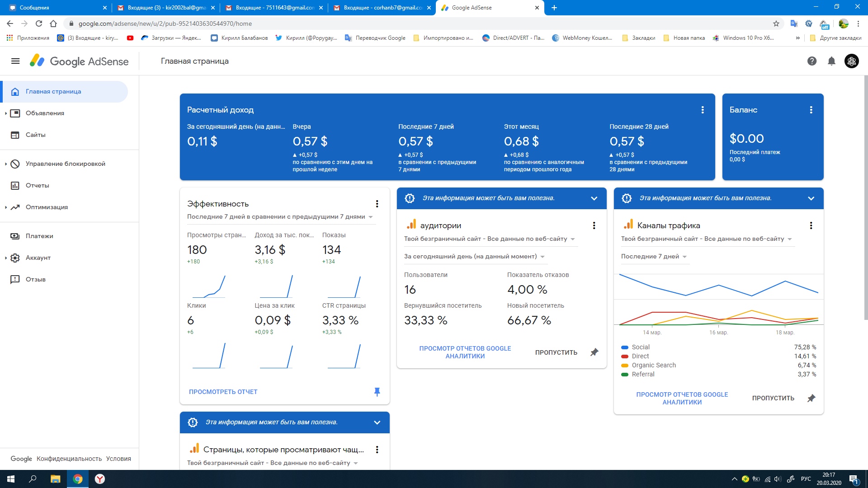This screenshot has width=868, height=488.
Task: Pin the Каналы трафика card
Action: pyautogui.click(x=811, y=398)
